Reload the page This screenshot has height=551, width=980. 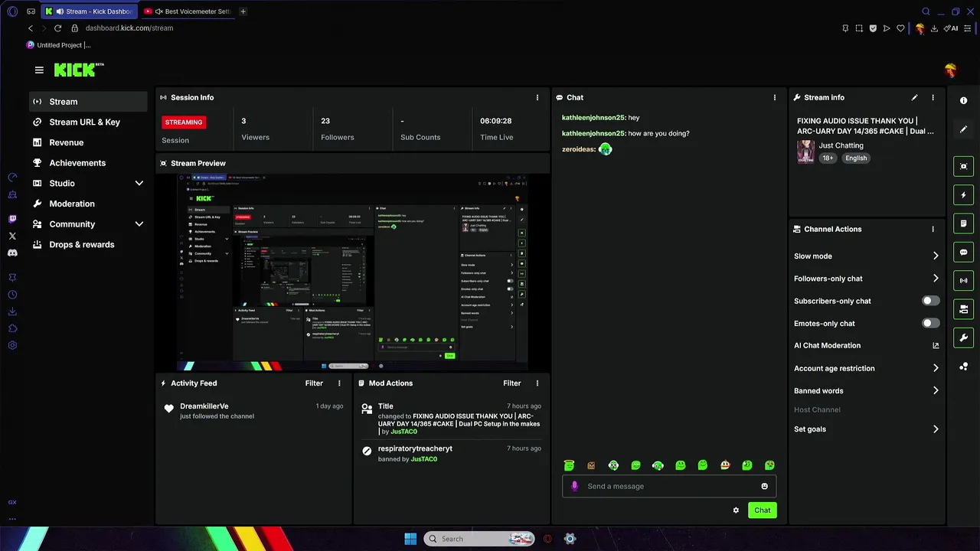pyautogui.click(x=57, y=28)
